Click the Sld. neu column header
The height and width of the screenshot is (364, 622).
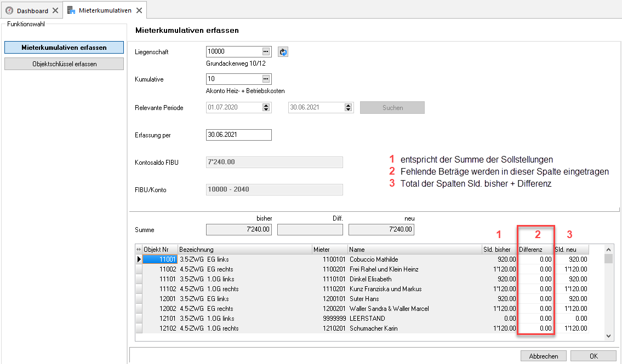click(571, 250)
